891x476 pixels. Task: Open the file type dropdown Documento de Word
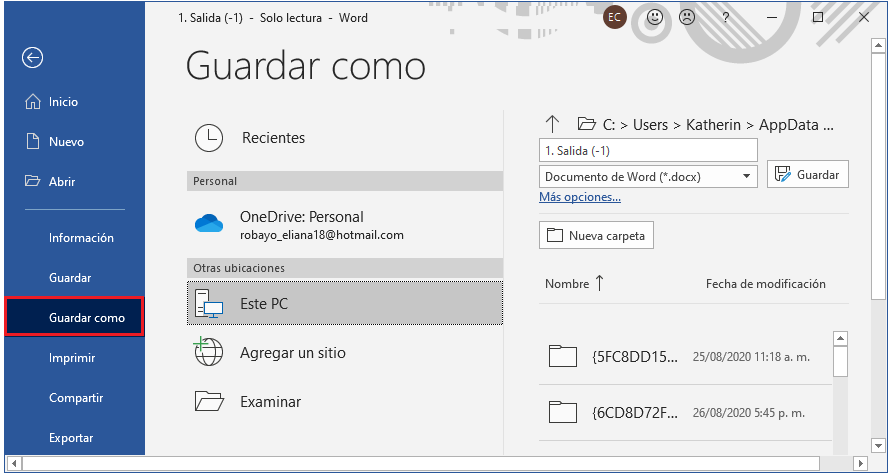(648, 177)
